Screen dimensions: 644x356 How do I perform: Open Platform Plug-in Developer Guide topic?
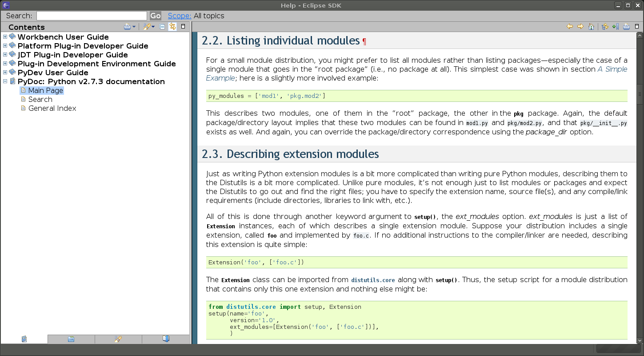click(83, 46)
